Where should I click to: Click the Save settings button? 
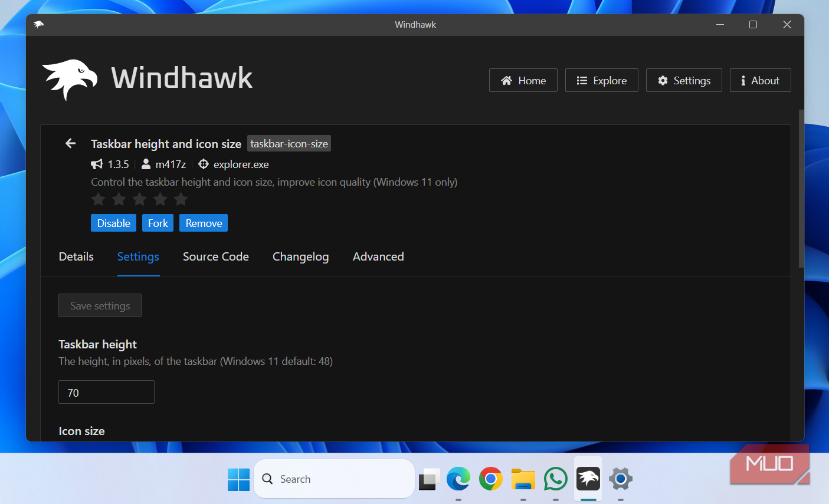click(100, 305)
